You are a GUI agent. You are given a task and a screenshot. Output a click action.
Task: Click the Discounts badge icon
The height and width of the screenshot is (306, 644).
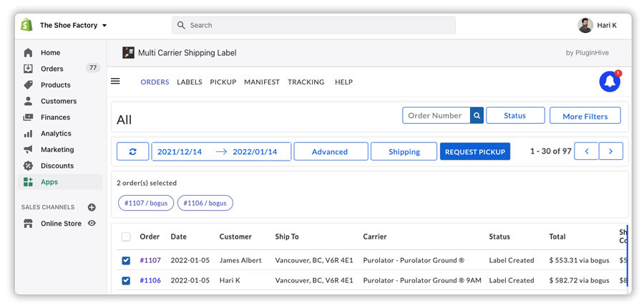[28, 166]
